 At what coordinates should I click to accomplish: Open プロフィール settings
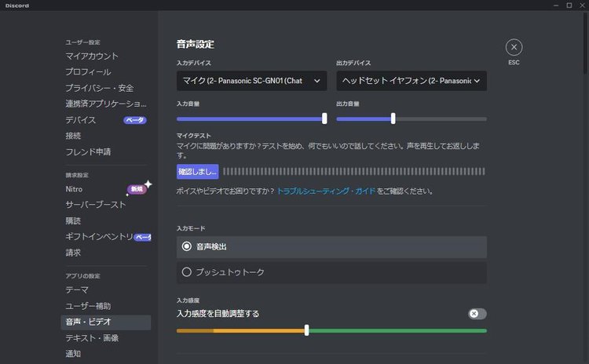pos(88,71)
